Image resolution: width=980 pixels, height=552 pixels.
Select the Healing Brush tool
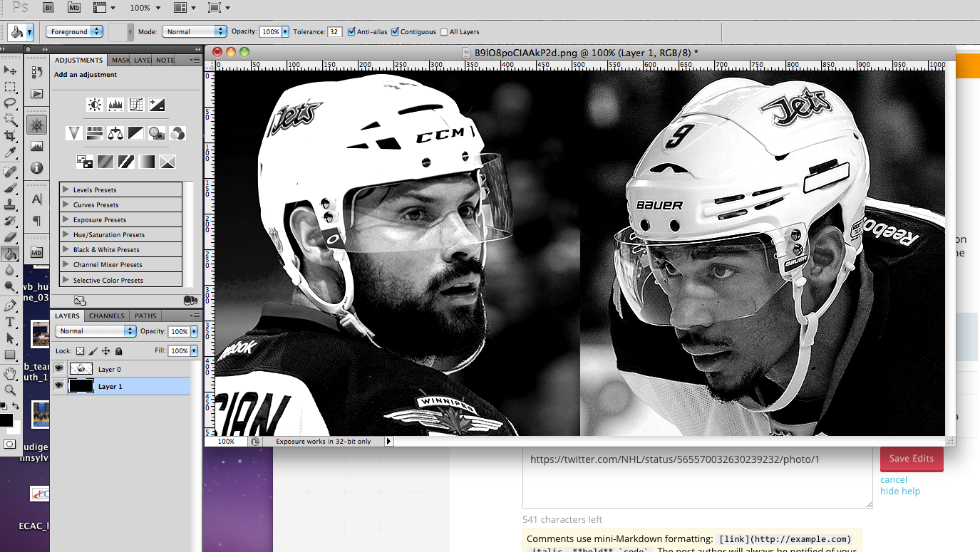pyautogui.click(x=10, y=172)
